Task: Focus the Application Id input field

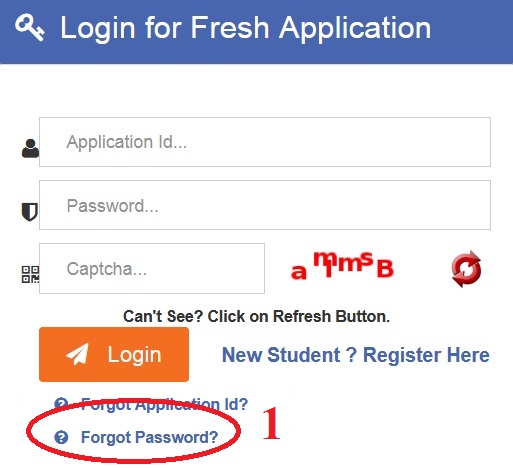Action: coord(265,142)
